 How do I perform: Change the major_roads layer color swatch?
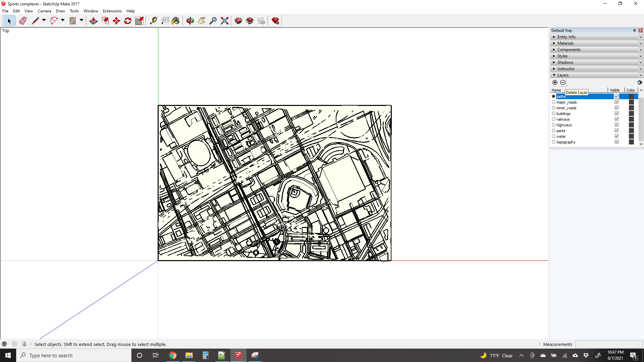631,102
